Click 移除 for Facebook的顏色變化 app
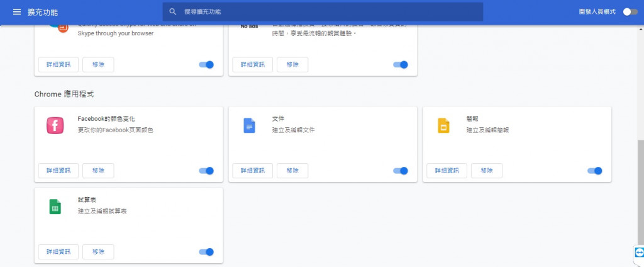The image size is (644, 267). 98,171
